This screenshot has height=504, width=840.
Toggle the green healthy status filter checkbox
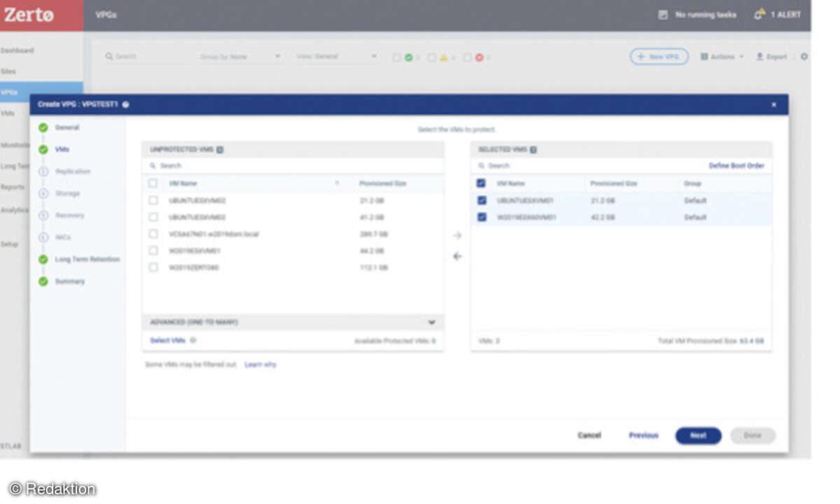coord(397,57)
